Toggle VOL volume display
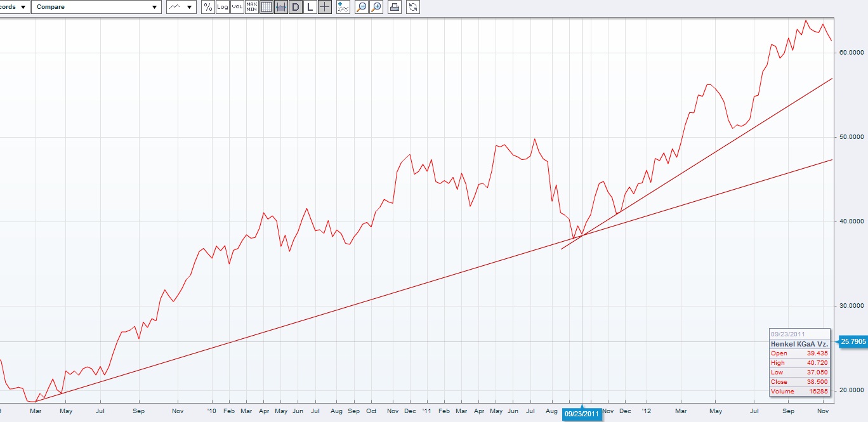Screen dimensions: 868x422 point(237,7)
